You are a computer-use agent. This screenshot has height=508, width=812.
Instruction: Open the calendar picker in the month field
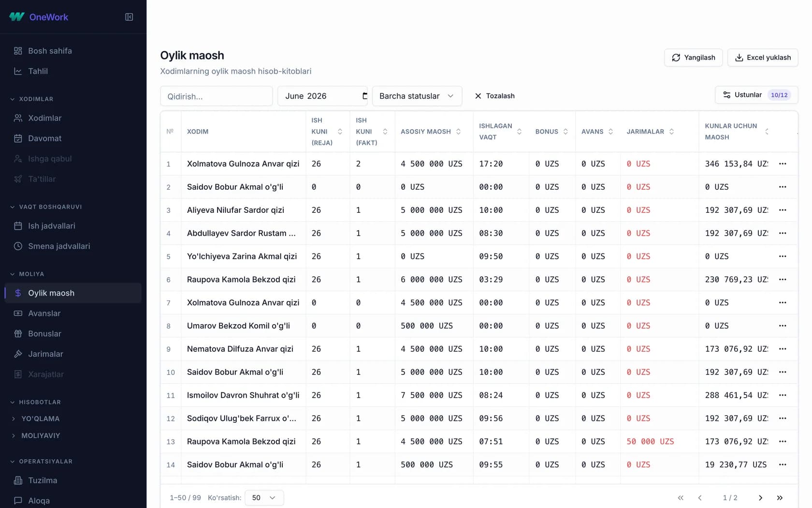(x=364, y=96)
